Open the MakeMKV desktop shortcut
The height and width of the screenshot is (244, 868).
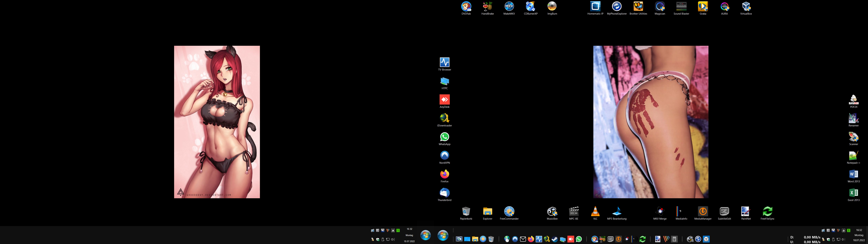tap(509, 8)
